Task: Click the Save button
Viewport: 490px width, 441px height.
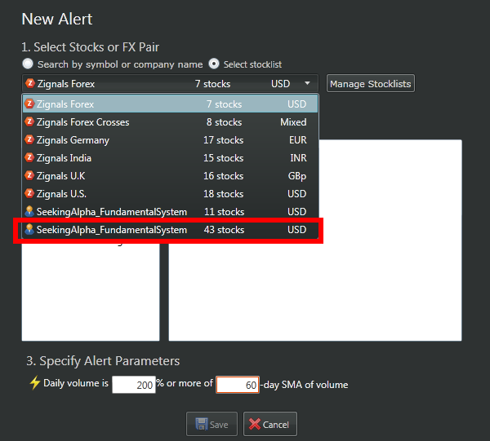Action: [x=212, y=424]
